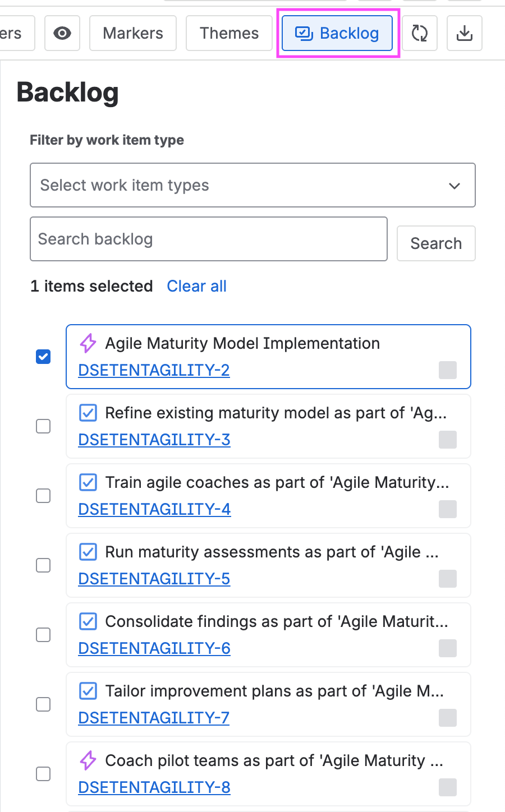Click the lightning icon beside Coach pilot teams
This screenshot has height=812, width=505.
[x=88, y=760]
